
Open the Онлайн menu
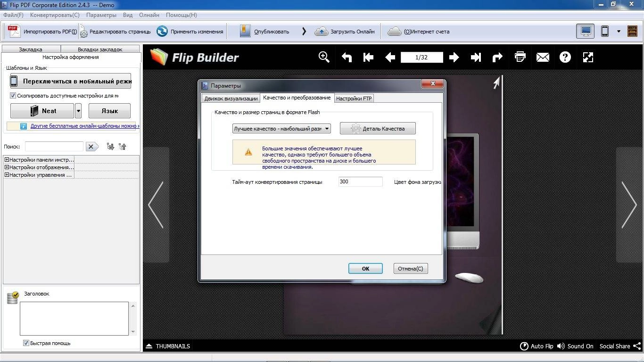click(x=149, y=15)
